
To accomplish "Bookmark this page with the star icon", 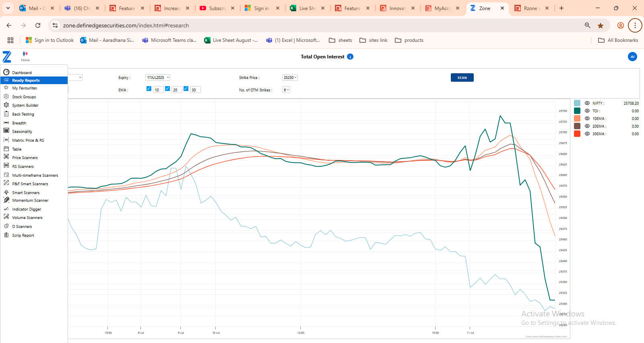I will [601, 25].
